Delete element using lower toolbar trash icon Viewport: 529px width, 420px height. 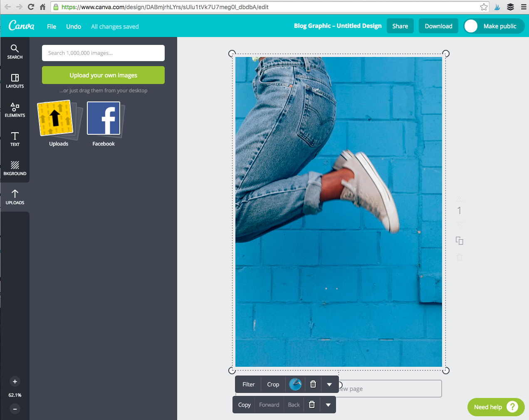click(312, 405)
